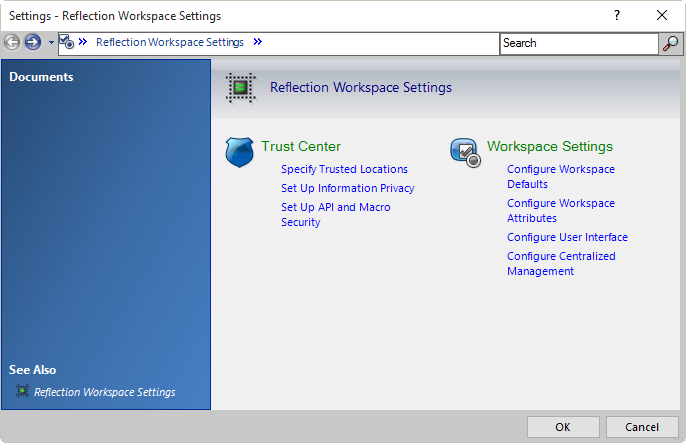This screenshot has height=443, width=686.
Task: Click the Forward navigation arrow button
Action: coord(32,42)
